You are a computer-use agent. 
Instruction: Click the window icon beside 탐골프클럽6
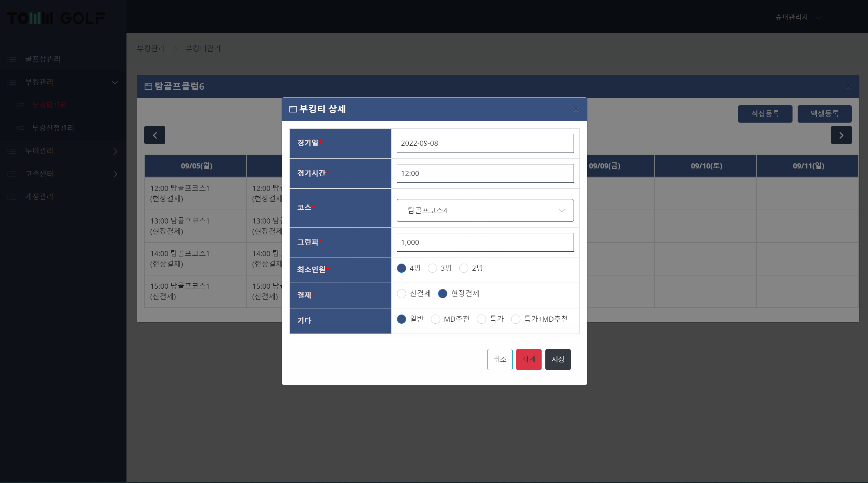148,86
